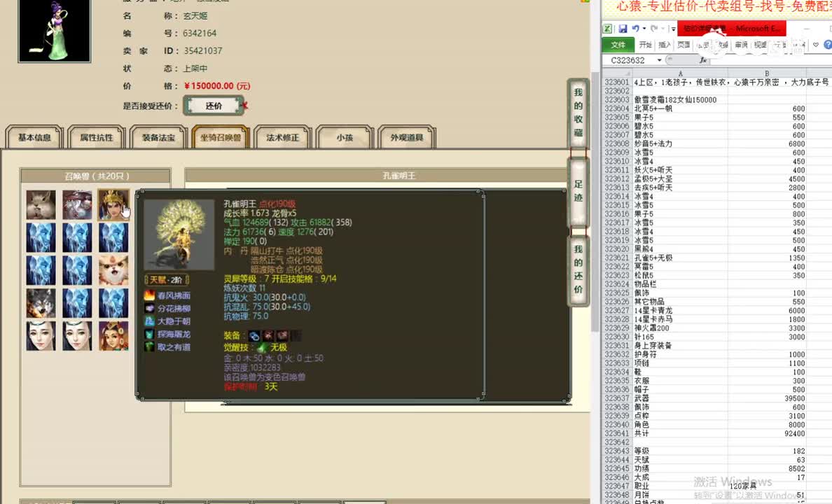Click the 无极 awakening skill icon
The image size is (832, 504).
point(261,347)
